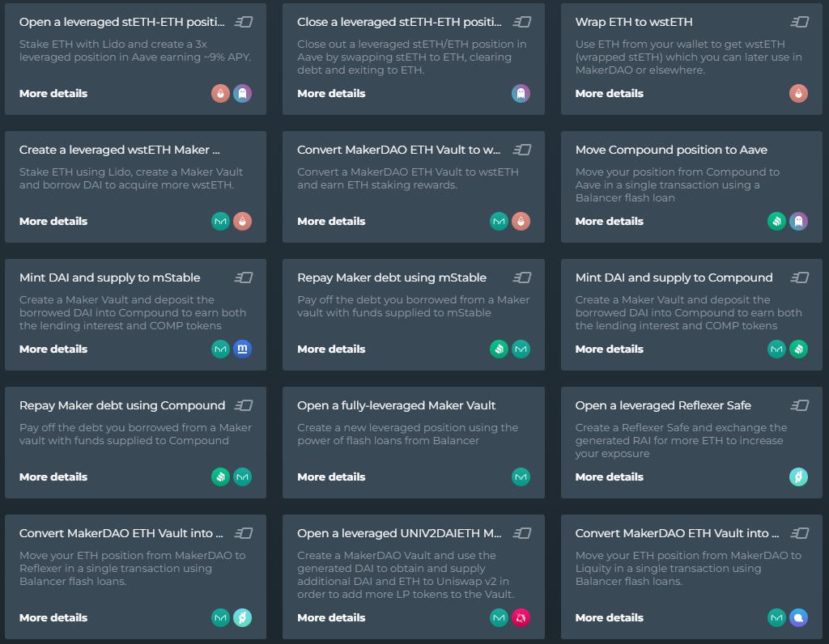Click recipe icon on Wrap ETH to wstETH card

tap(799, 22)
